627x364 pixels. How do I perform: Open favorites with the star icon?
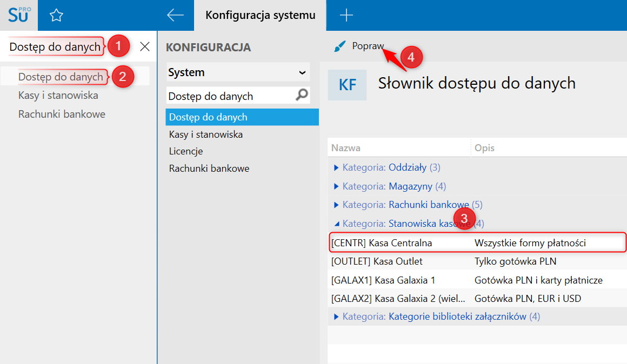(56, 16)
